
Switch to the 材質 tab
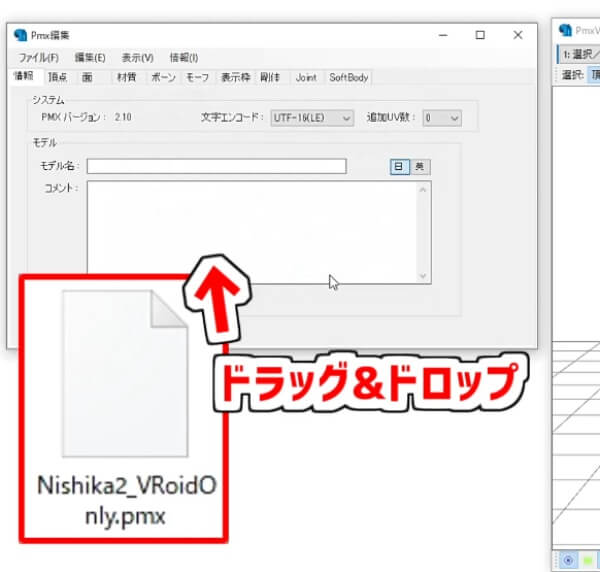click(127, 77)
